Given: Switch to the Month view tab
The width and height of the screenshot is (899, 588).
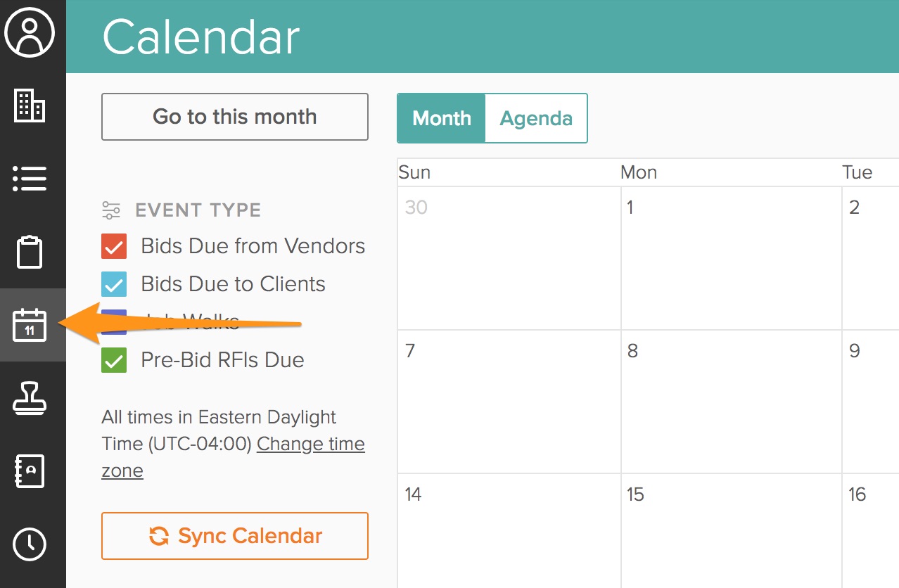Looking at the screenshot, I should 441,118.
